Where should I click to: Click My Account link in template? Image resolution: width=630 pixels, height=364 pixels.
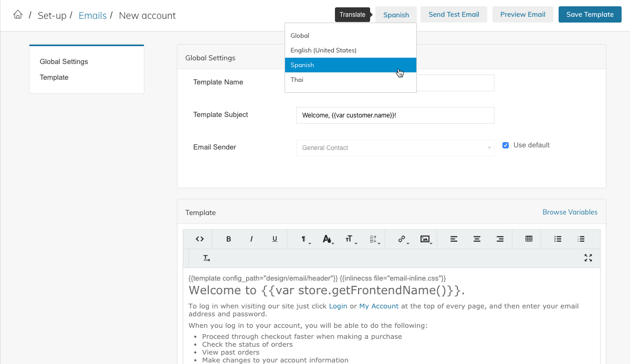click(379, 306)
